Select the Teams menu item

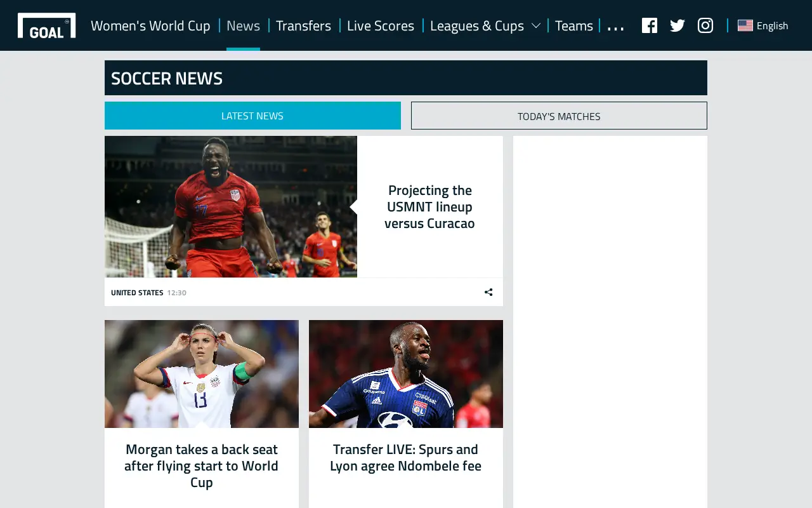[574, 25]
